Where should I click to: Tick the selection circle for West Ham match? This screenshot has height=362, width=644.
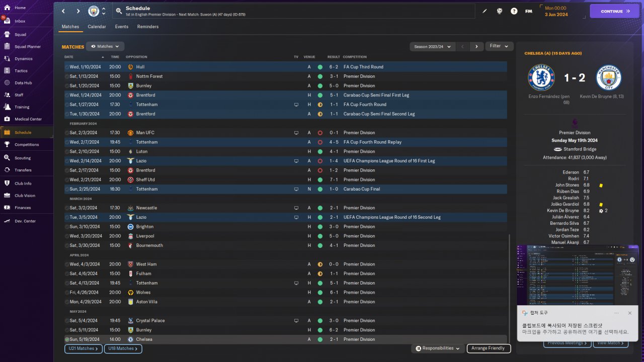coord(67,264)
